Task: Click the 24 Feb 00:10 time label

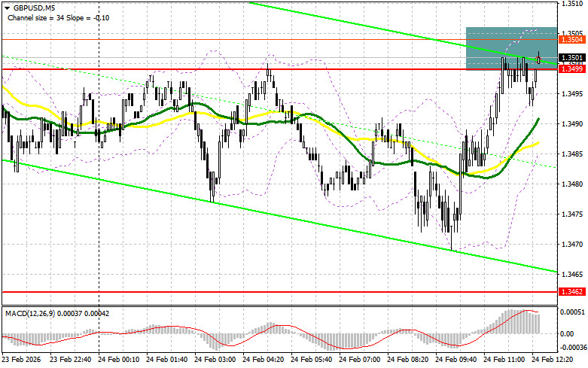Action: pyautogui.click(x=118, y=360)
